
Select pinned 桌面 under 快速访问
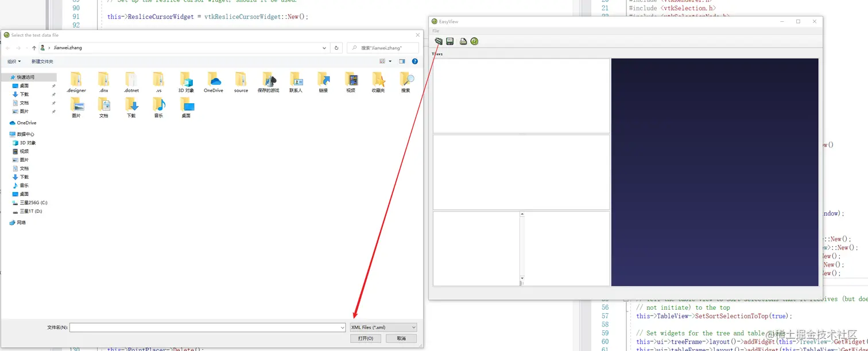(x=24, y=85)
